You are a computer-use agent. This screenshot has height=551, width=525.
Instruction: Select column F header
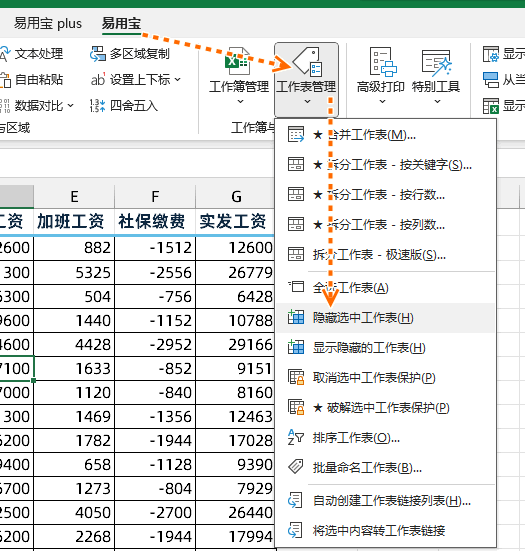tap(155, 196)
